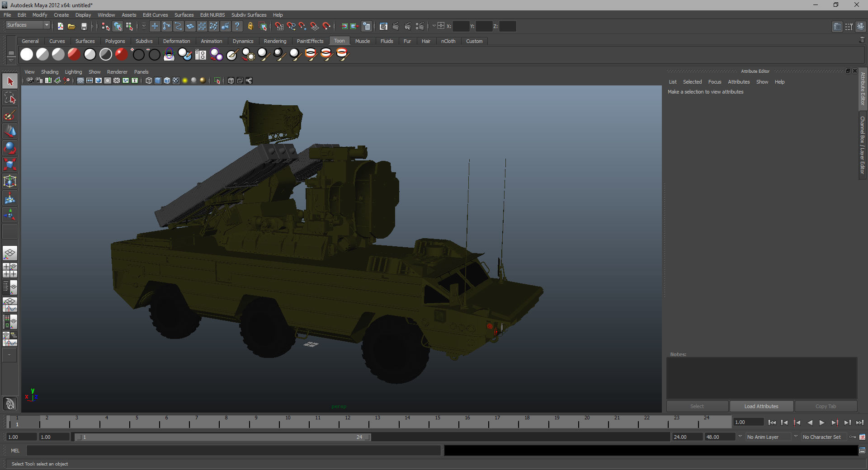Image resolution: width=868 pixels, height=470 pixels.
Task: Toggle textured display in viewport
Action: coord(176,80)
